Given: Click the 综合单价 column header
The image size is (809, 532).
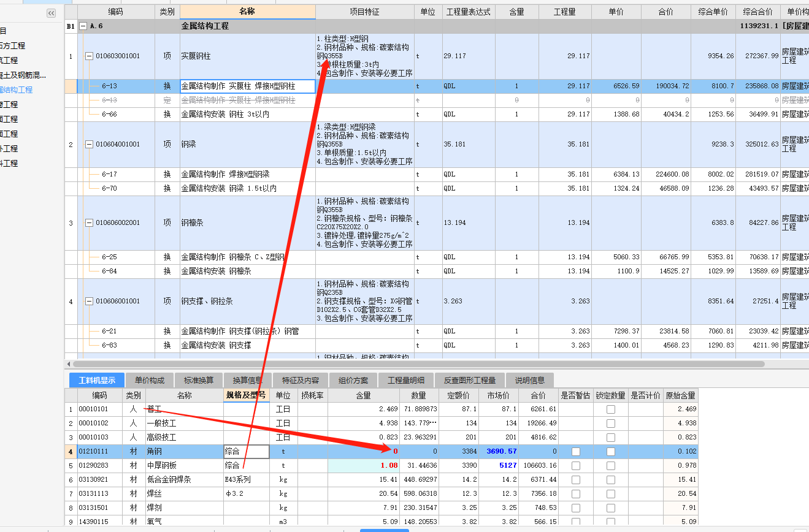Looking at the screenshot, I should [x=713, y=12].
